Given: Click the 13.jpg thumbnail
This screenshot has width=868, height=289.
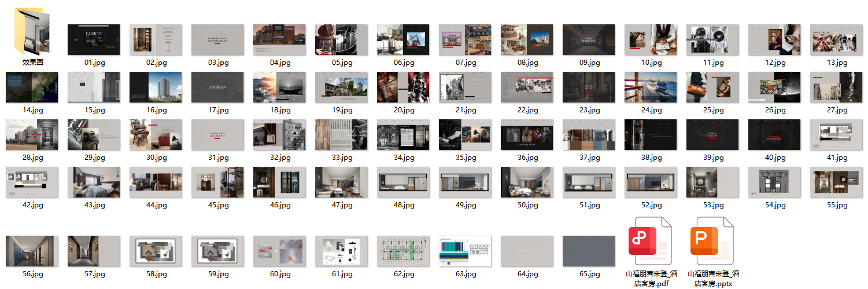Looking at the screenshot, I should coord(836,39).
